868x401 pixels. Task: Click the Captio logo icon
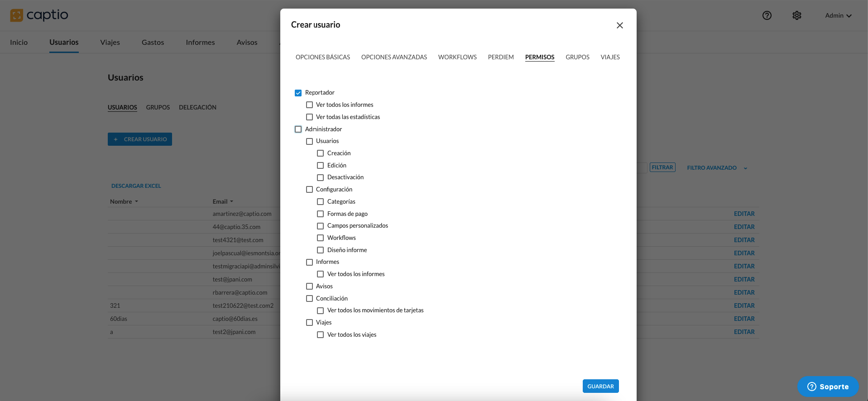pos(17,15)
